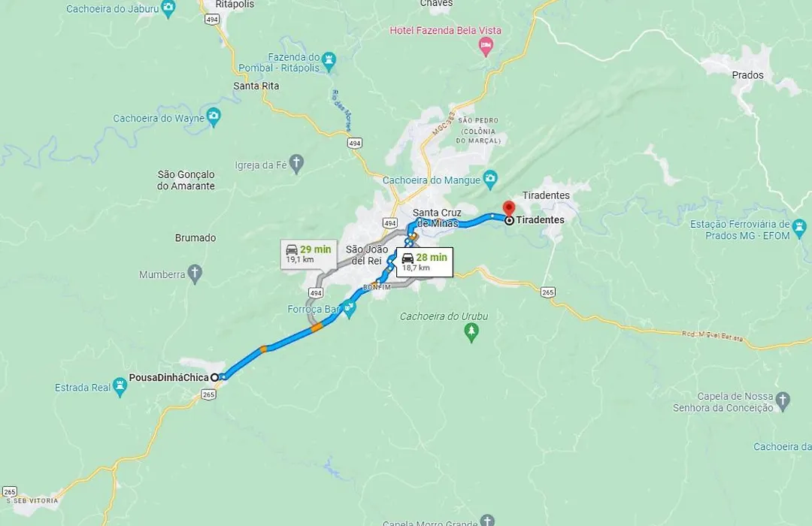Click the Capela de Nossa Senhora marker
This screenshot has width=812, height=526.
coord(783,401)
